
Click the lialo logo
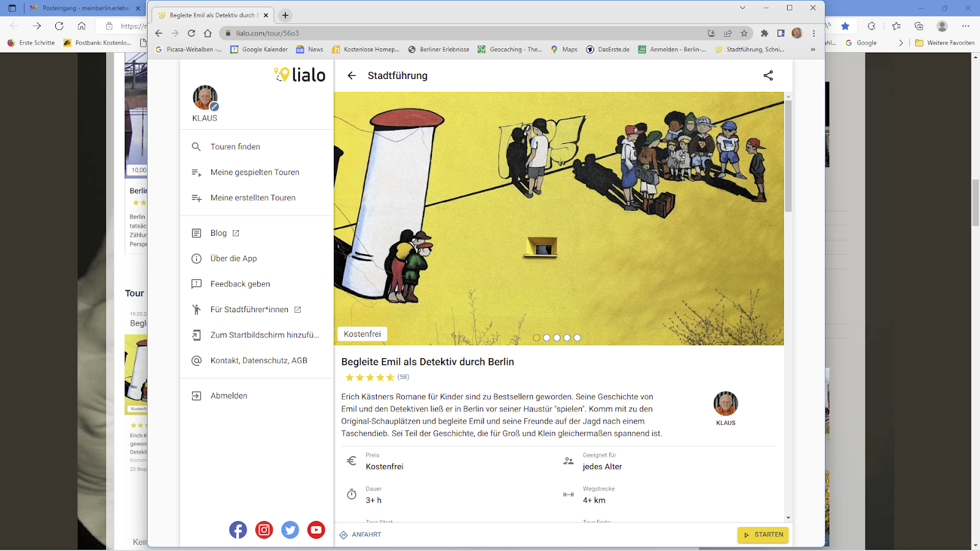300,75
